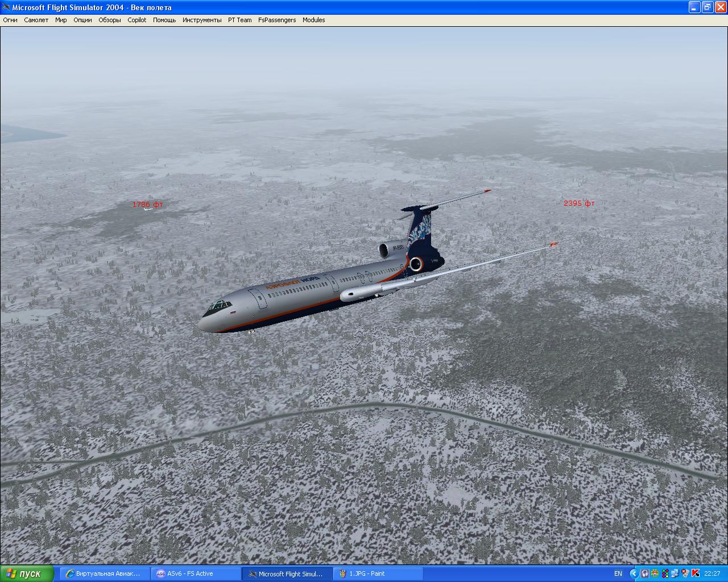Switch to 1.JPG - Paint taskbar button
This screenshot has width=728, height=582.
pyautogui.click(x=378, y=573)
